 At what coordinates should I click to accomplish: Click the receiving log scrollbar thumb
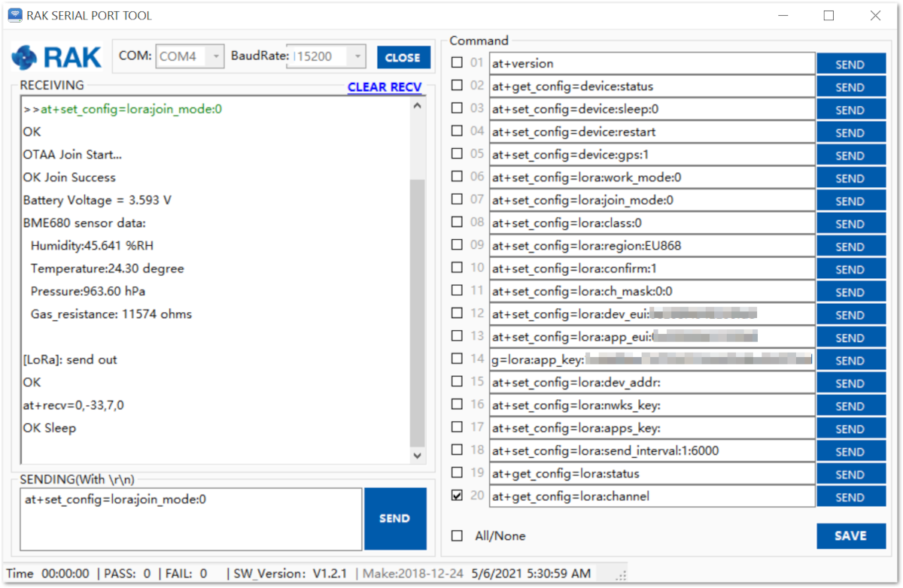point(418,313)
